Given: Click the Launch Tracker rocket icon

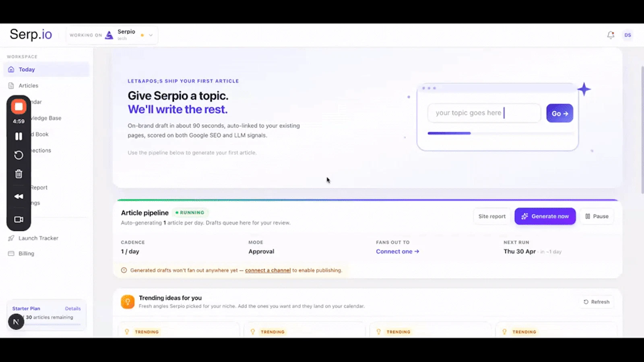Looking at the screenshot, I should click(11, 238).
